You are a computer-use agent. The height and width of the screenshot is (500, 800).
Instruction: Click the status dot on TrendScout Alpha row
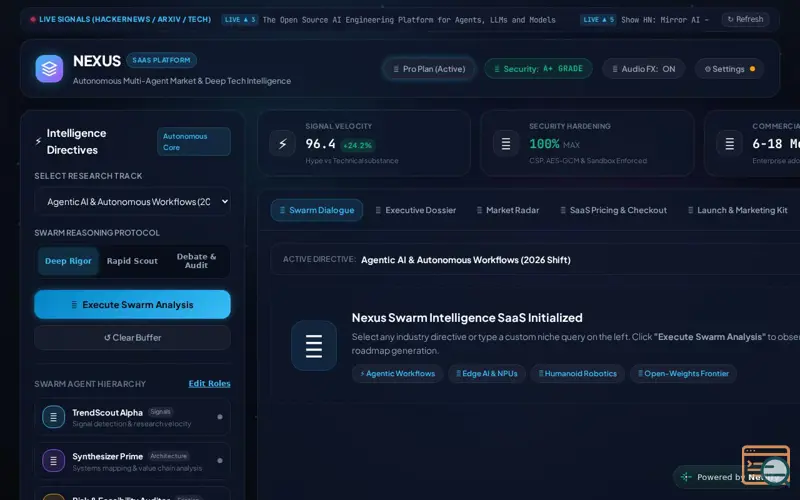click(220, 417)
